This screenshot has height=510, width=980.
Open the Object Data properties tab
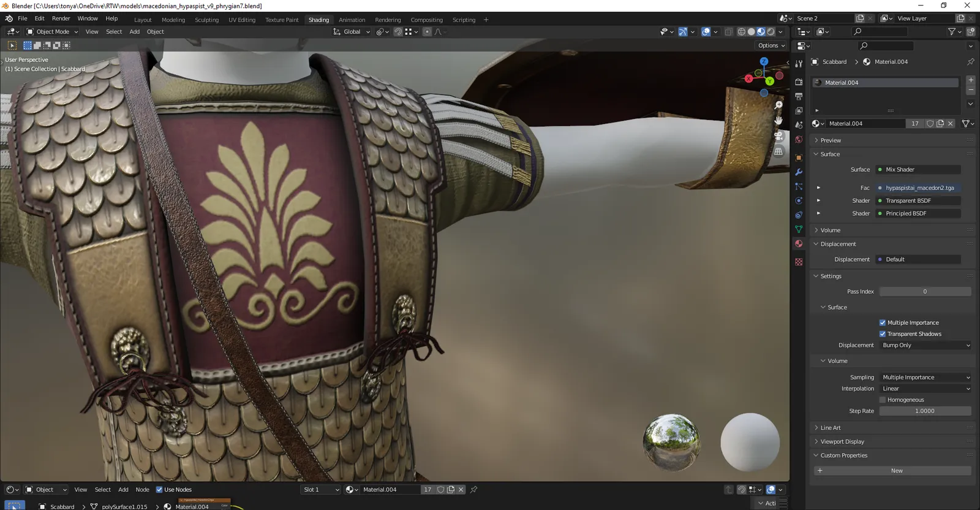coord(799,229)
